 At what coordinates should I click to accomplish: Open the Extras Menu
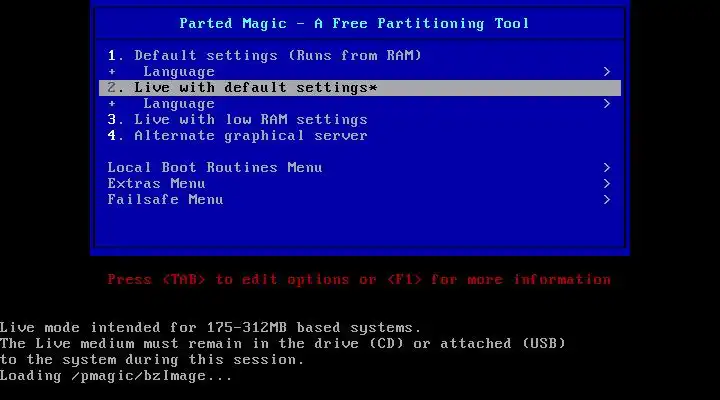click(360, 184)
